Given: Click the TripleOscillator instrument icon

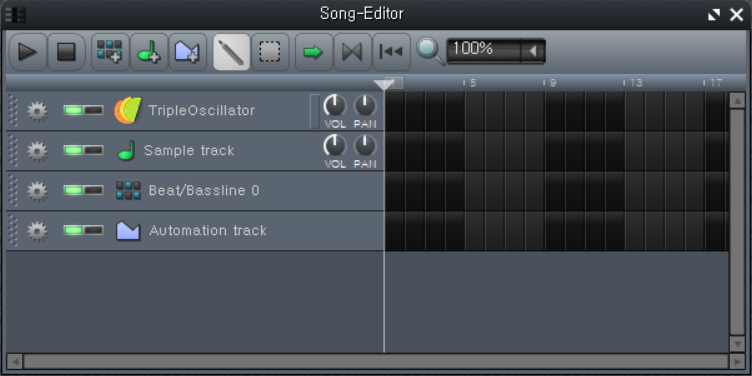Looking at the screenshot, I should pyautogui.click(x=128, y=110).
